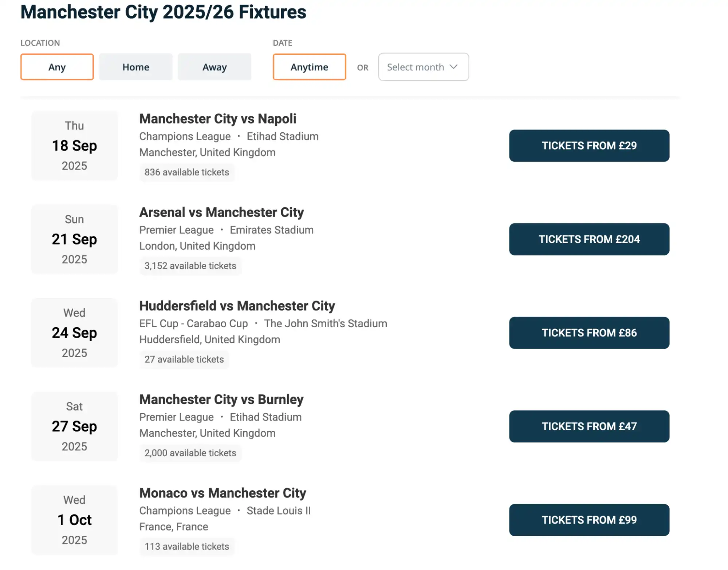The height and width of the screenshot is (570, 728).
Task: Open the Arsenal vs Manchester City fixture
Action: (221, 212)
